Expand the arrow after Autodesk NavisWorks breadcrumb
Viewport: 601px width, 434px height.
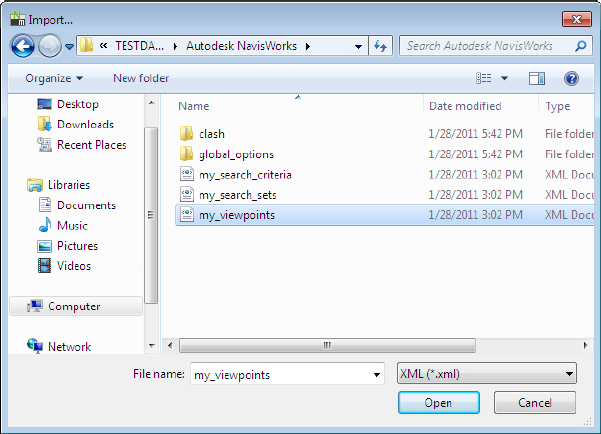pyautogui.click(x=308, y=46)
